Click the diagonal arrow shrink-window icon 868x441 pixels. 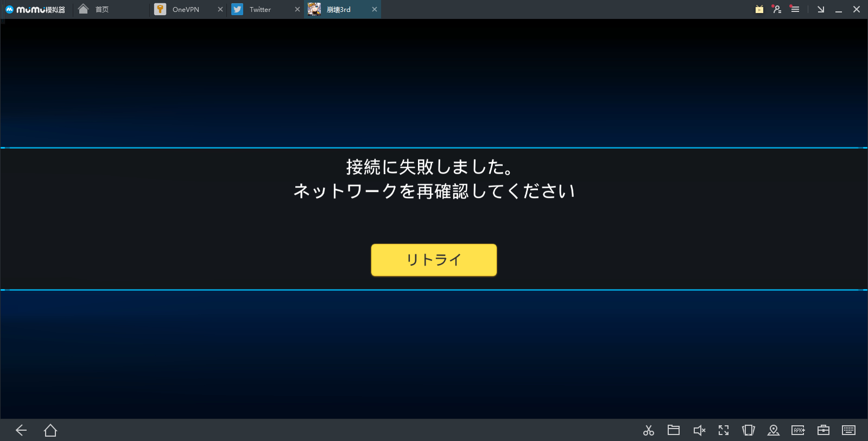point(821,9)
